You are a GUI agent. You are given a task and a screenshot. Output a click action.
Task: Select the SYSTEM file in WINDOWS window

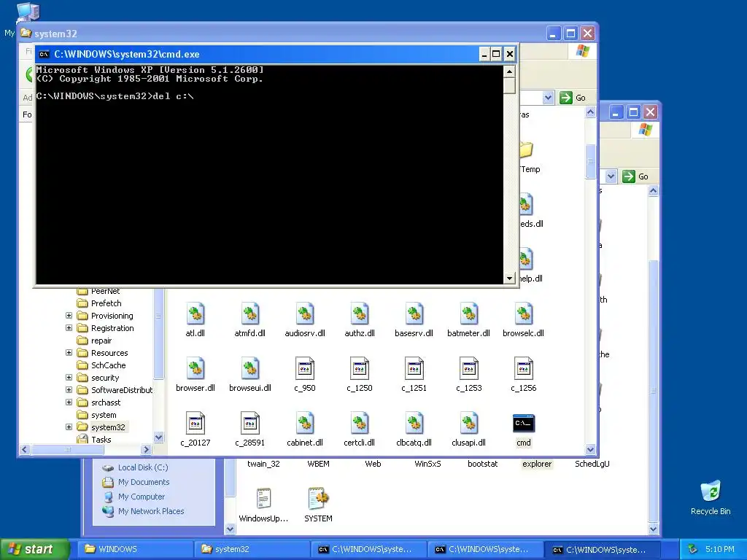318,499
